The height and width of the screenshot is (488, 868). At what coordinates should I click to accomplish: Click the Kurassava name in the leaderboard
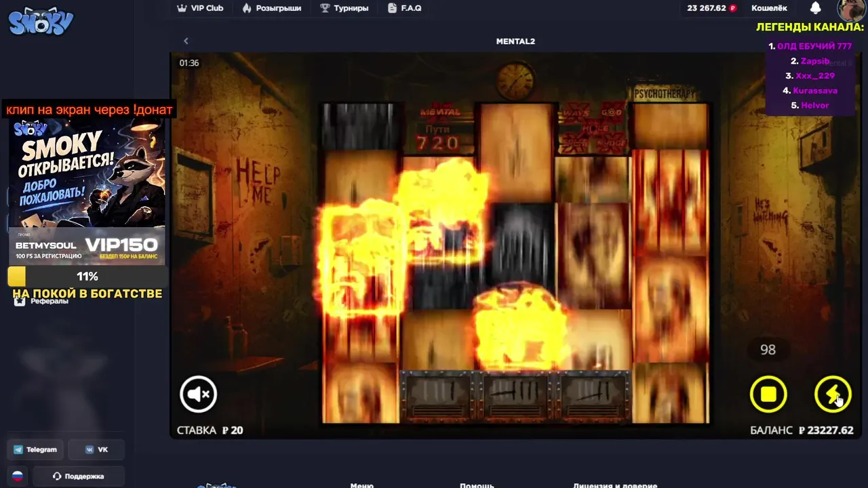(815, 90)
